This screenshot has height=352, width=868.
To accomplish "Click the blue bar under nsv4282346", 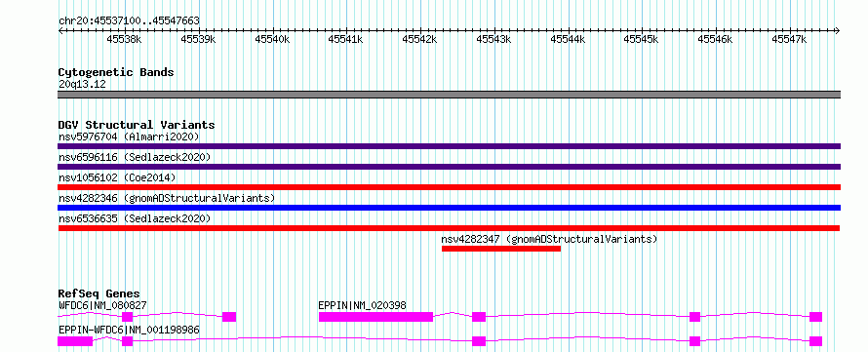I will pyautogui.click(x=449, y=208).
